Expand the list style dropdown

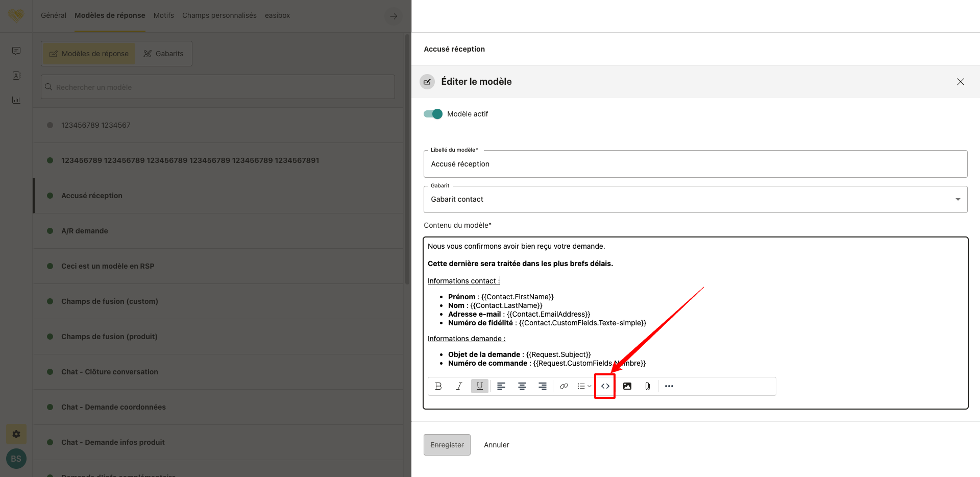pos(584,386)
